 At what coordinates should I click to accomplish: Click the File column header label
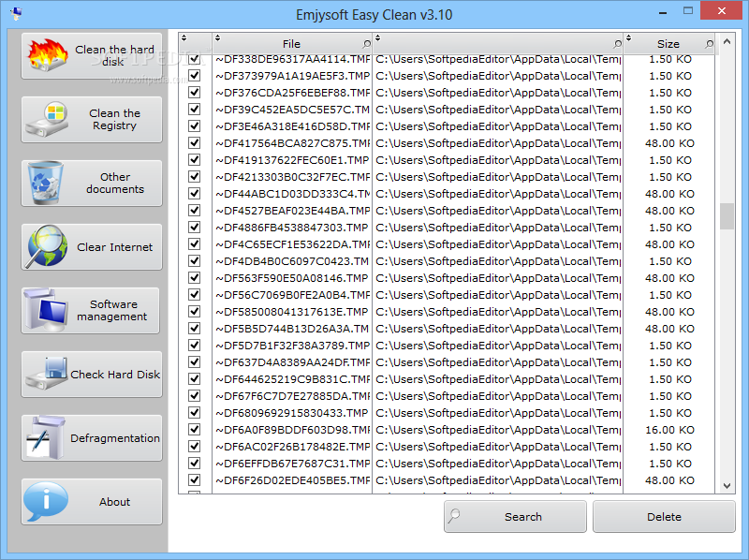coord(291,44)
